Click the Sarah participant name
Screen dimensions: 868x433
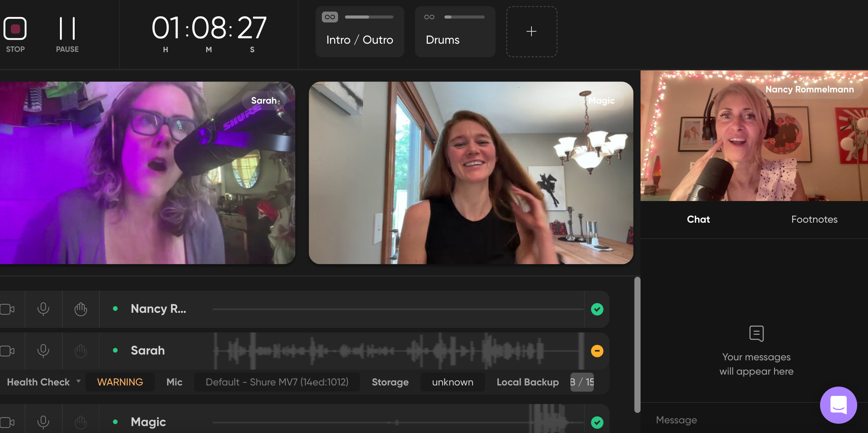point(148,350)
